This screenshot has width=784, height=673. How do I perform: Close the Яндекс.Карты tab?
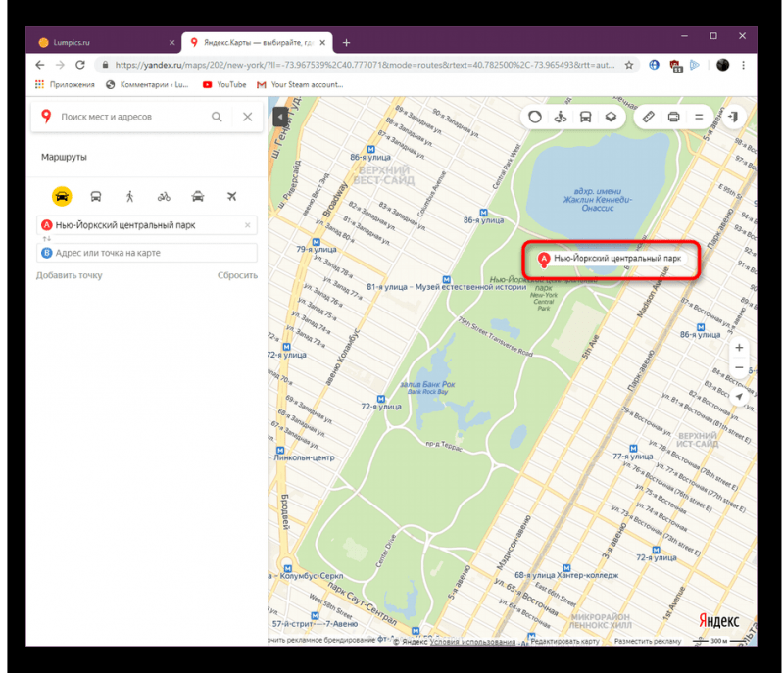[322, 42]
